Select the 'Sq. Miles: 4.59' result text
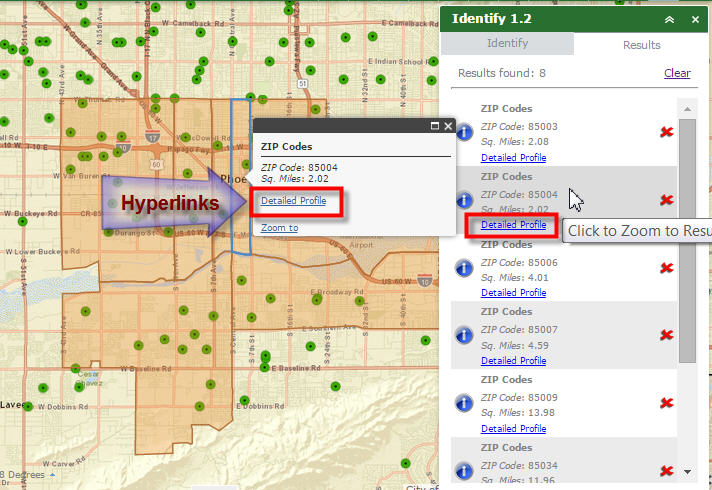The image size is (712, 490). [x=514, y=346]
